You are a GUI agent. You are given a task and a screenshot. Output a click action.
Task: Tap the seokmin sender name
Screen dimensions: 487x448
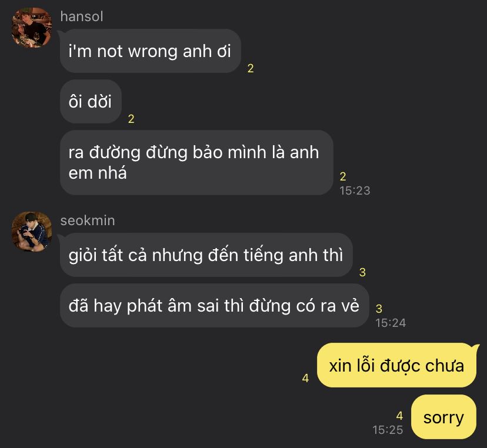pyautogui.click(x=88, y=220)
